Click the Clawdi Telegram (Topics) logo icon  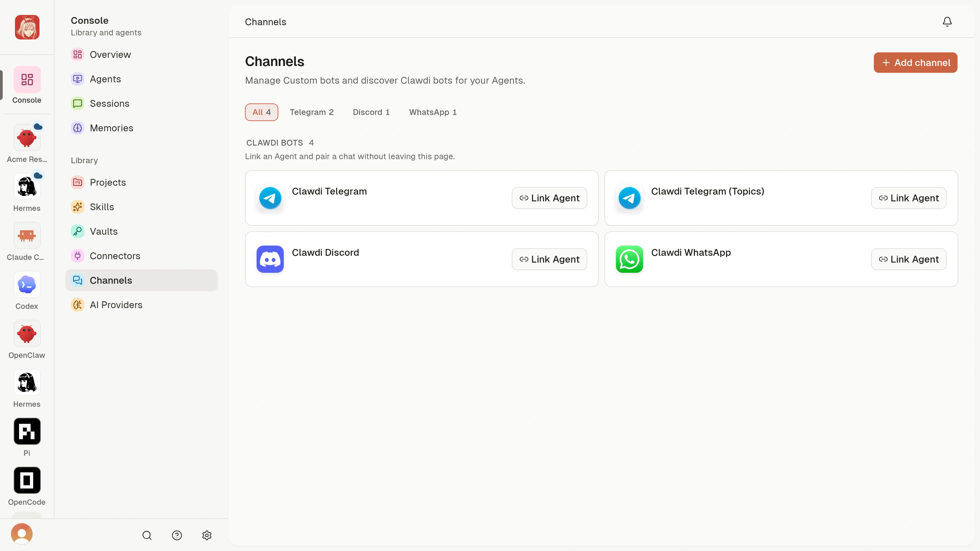click(x=629, y=198)
